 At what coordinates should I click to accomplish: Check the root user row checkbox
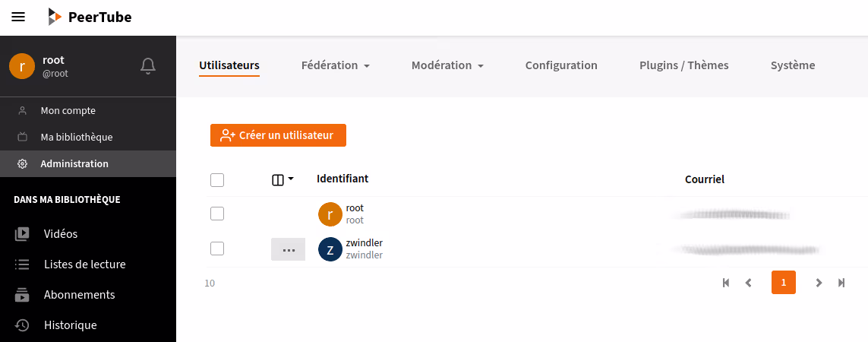click(x=217, y=214)
